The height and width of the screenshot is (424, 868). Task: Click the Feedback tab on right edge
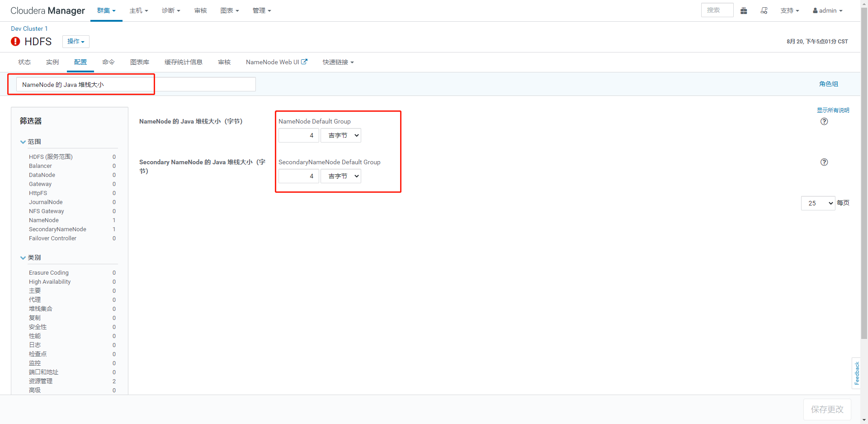tap(857, 373)
